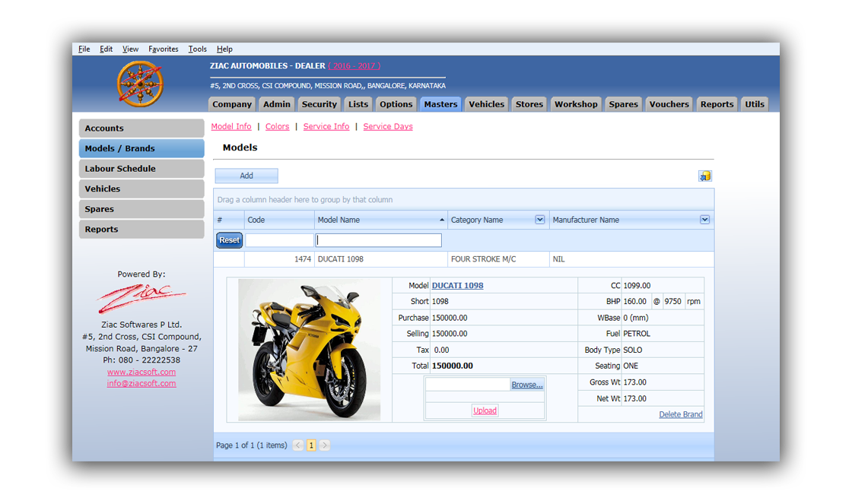852x504 pixels.
Task: Switch to the Security tab
Action: 319,104
